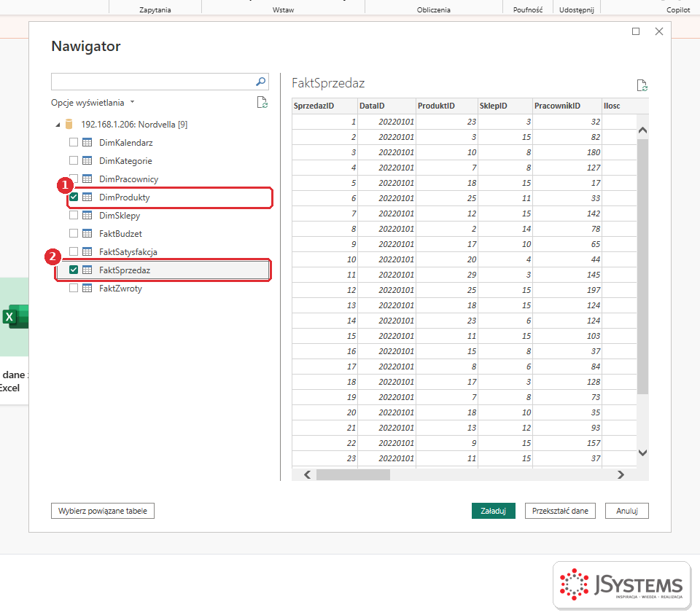700x615 pixels.
Task: Click the SklepID column header
Action: [x=505, y=106]
